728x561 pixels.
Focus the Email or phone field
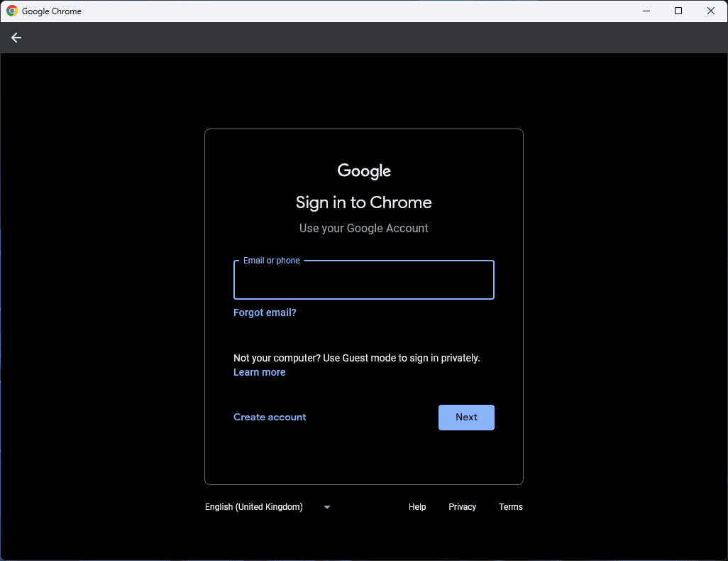pyautogui.click(x=363, y=280)
